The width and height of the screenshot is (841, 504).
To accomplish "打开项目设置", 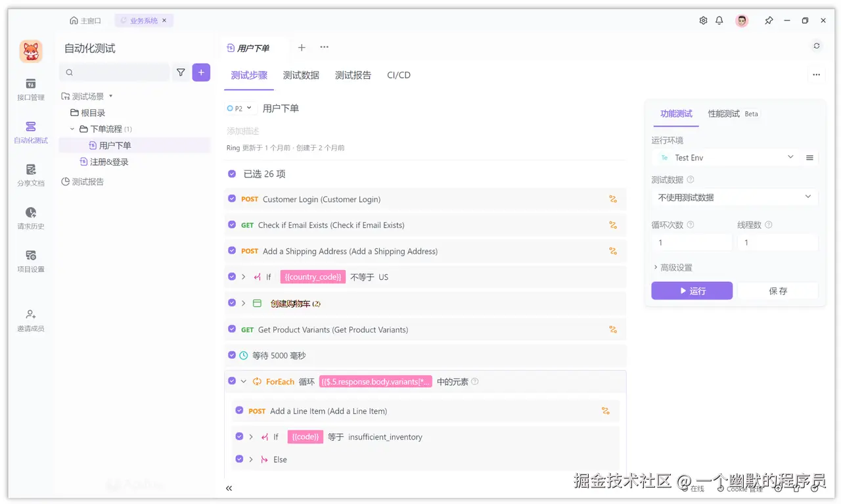I will [x=30, y=262].
